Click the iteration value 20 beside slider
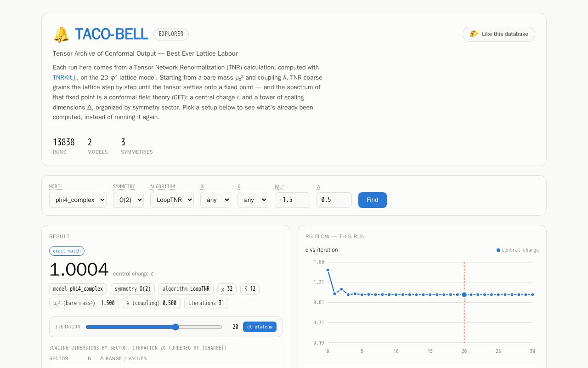588x368 pixels. click(235, 327)
